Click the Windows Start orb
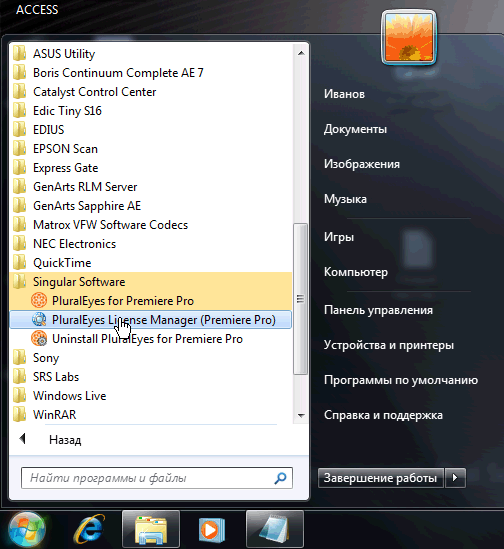Screen dimensions: 504x549 pyautogui.click(x=27, y=530)
